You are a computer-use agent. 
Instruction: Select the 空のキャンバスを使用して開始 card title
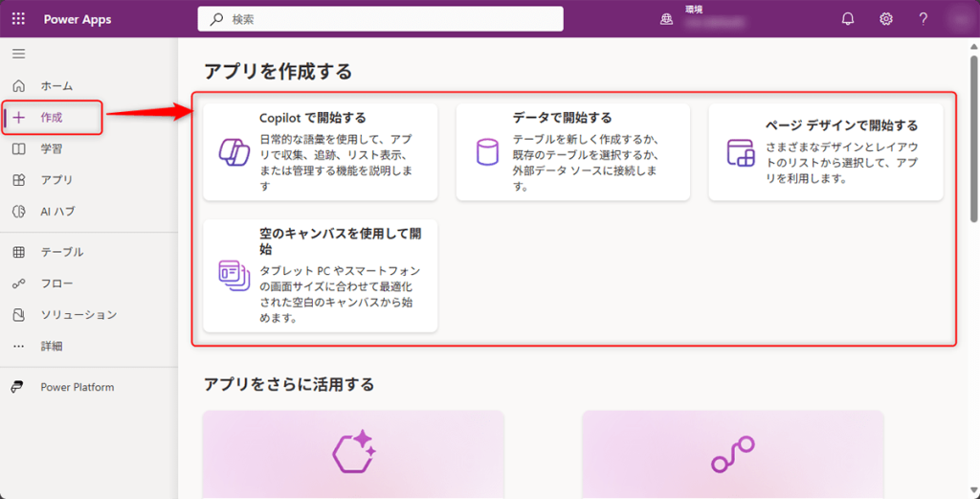point(341,241)
